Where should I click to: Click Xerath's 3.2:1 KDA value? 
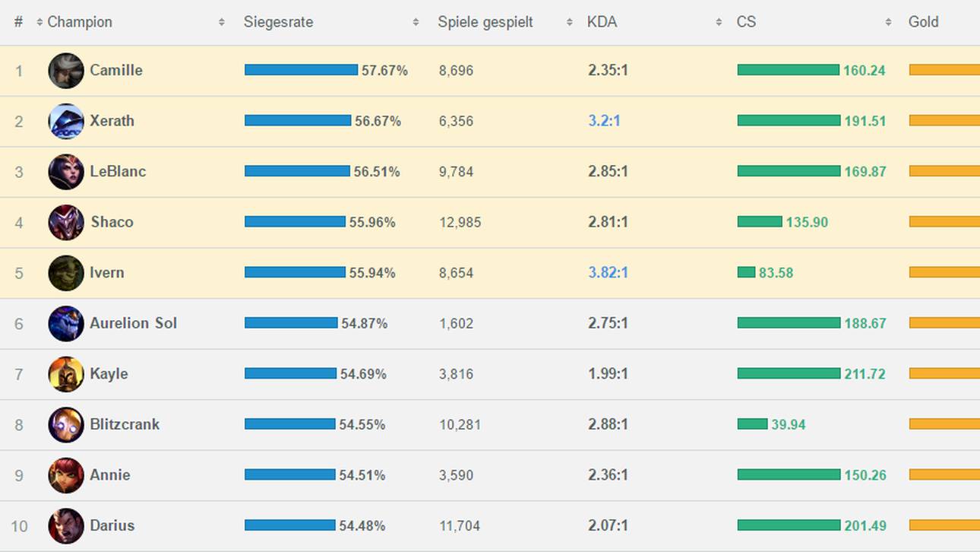[604, 121]
